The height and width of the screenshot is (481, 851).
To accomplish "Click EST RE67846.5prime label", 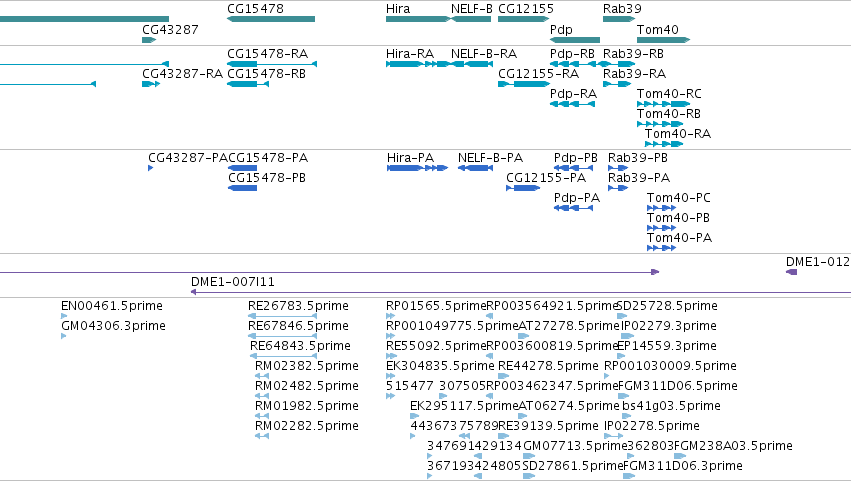I will click(298, 326).
